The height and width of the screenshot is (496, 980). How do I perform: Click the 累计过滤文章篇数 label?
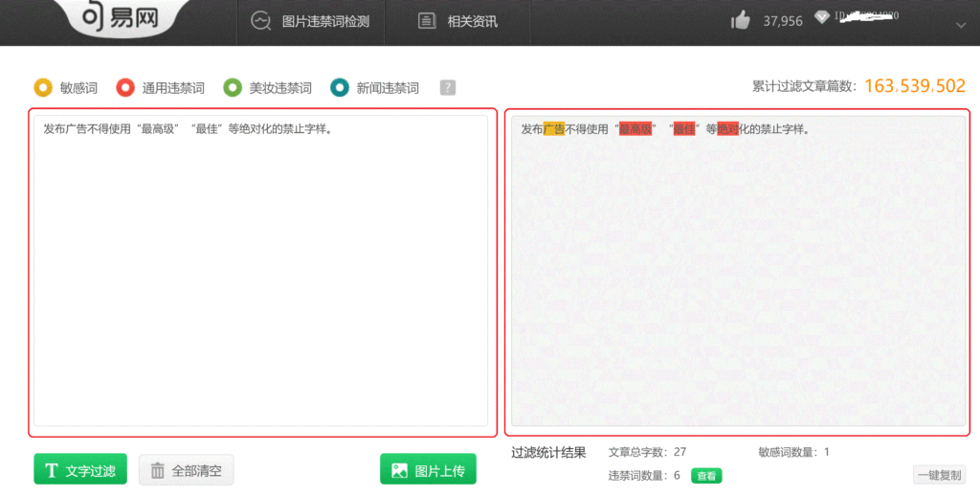coord(804,87)
